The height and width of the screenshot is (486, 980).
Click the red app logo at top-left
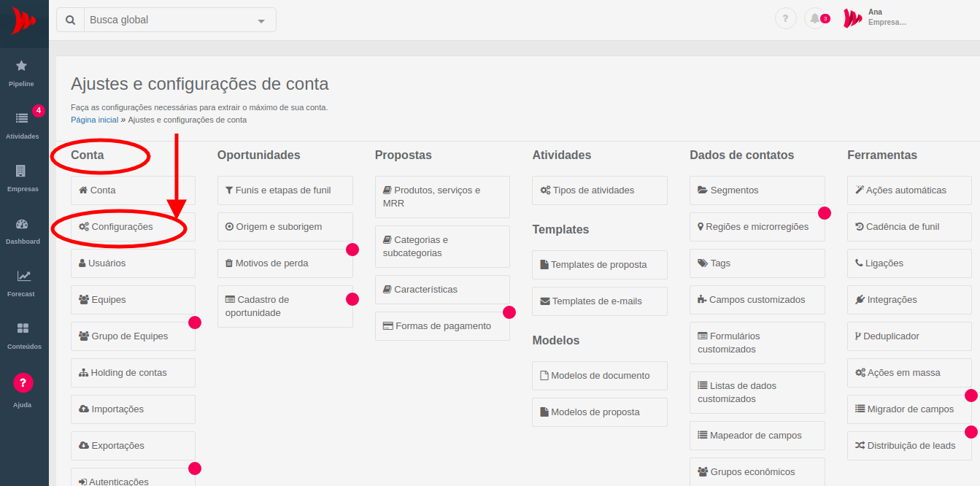click(x=24, y=20)
